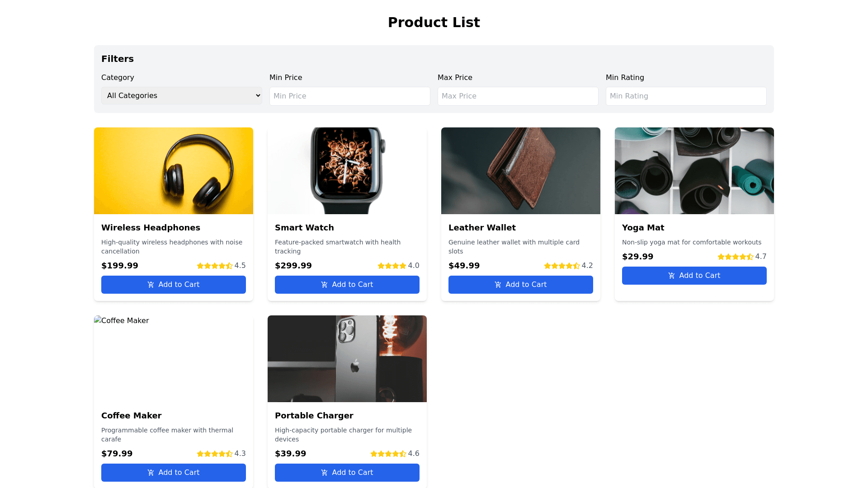This screenshot has height=488, width=868.
Task: Click cart icon on Coffee Maker button
Action: [151, 473]
